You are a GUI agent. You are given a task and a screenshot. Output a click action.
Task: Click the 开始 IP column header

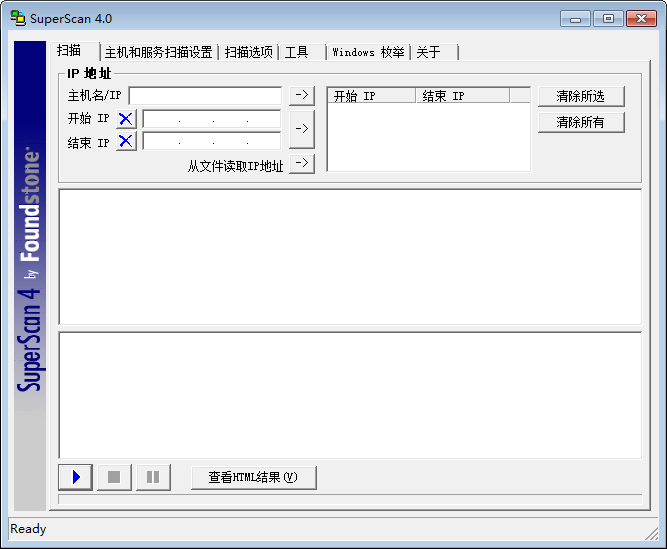372,96
